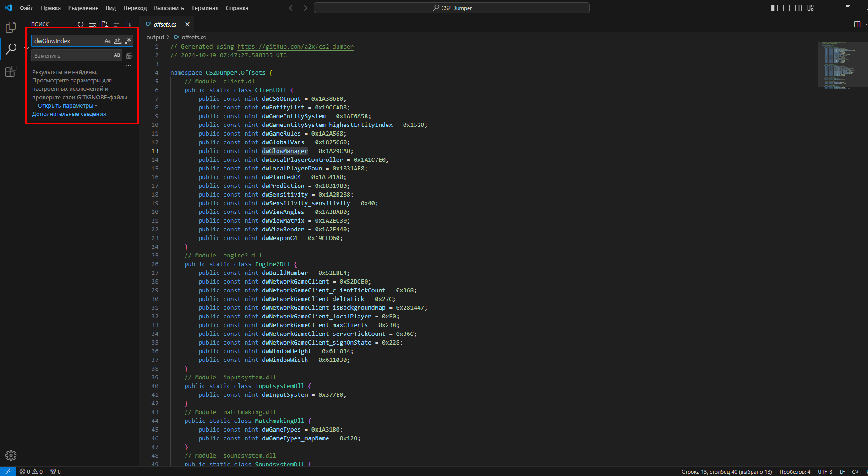The height and width of the screenshot is (476, 868).
Task: Collapse all search results icon
Action: click(128, 24)
